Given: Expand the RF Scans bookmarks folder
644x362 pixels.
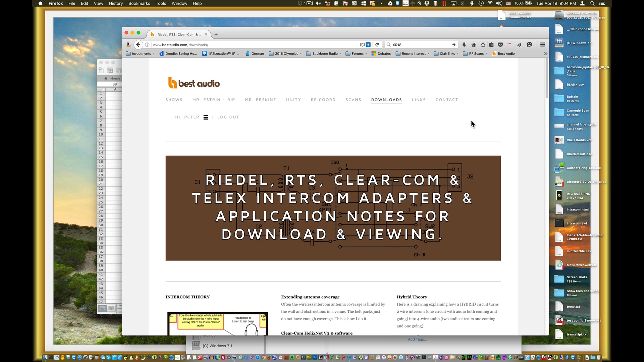Looking at the screenshot, I should pyautogui.click(x=475, y=54).
